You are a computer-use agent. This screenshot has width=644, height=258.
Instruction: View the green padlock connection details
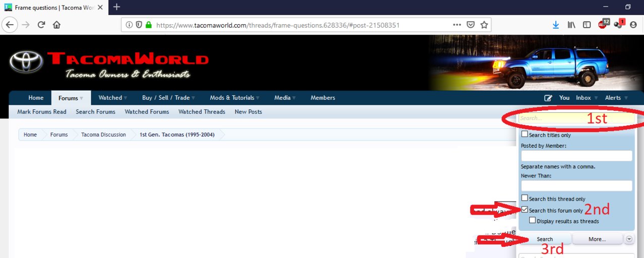[148, 25]
